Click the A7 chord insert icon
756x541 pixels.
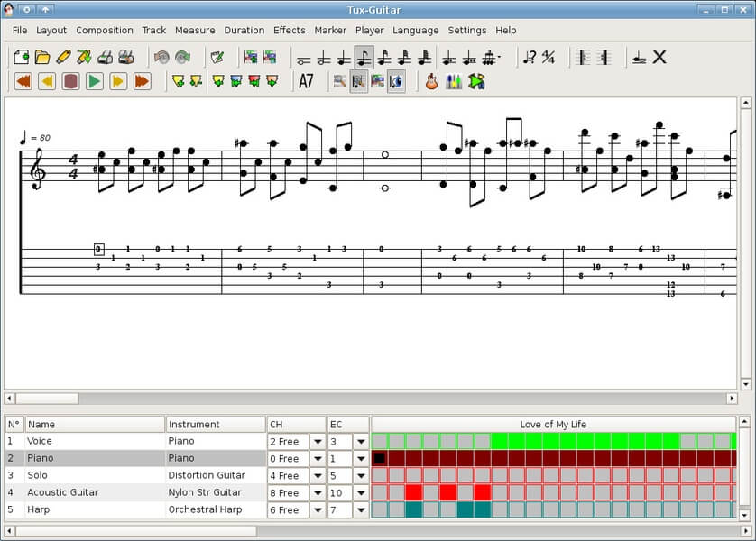[x=306, y=81]
